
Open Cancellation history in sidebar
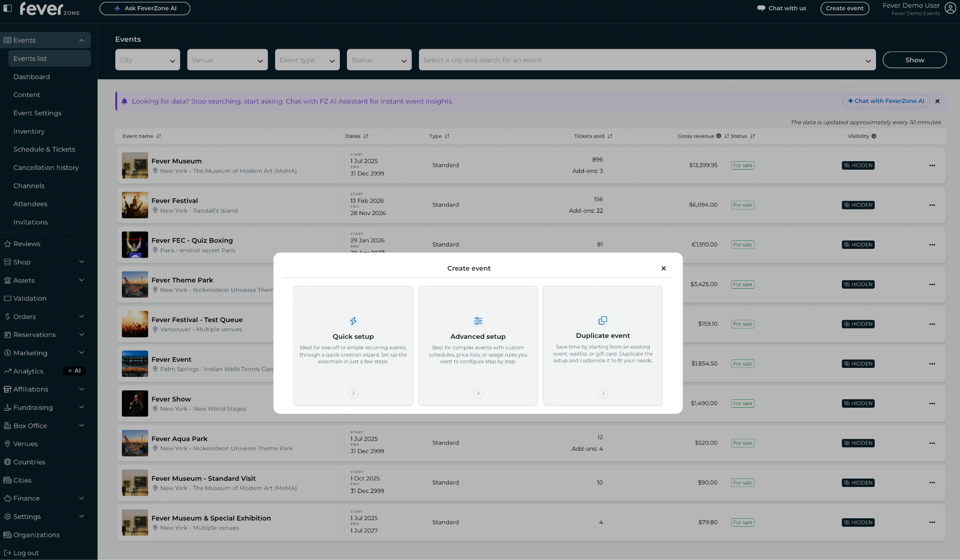46,168
